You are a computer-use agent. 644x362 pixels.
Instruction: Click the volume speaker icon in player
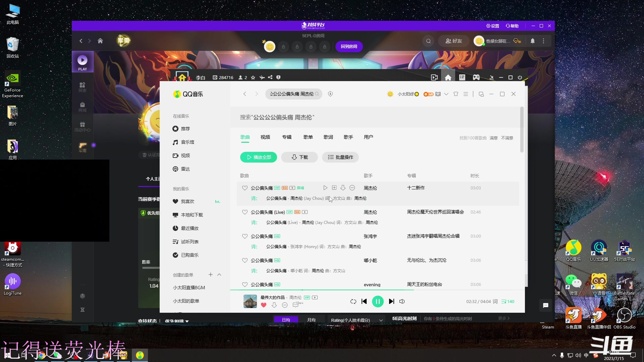point(402,301)
